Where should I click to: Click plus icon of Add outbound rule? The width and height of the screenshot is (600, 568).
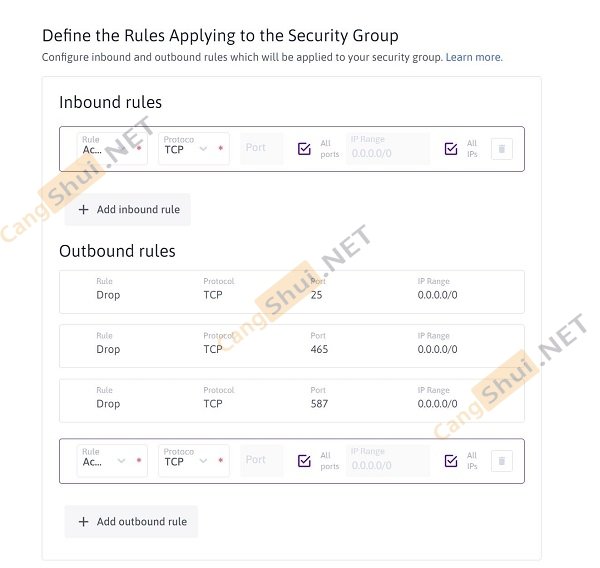pos(84,522)
